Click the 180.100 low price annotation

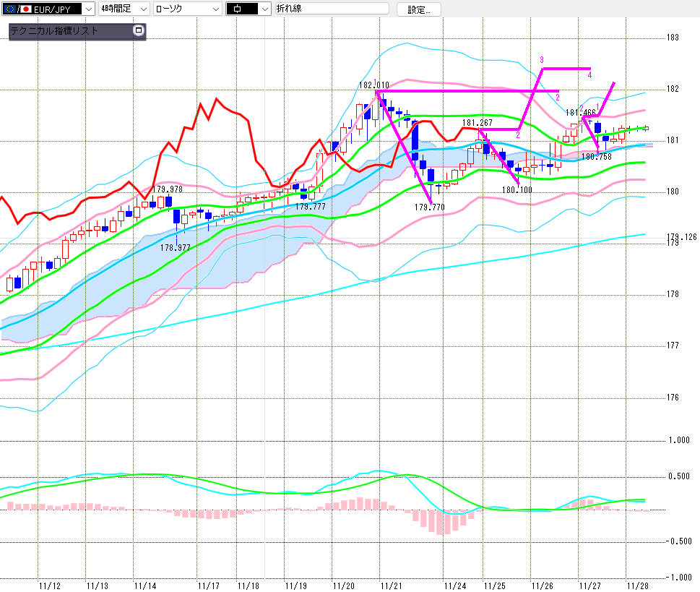(517, 190)
